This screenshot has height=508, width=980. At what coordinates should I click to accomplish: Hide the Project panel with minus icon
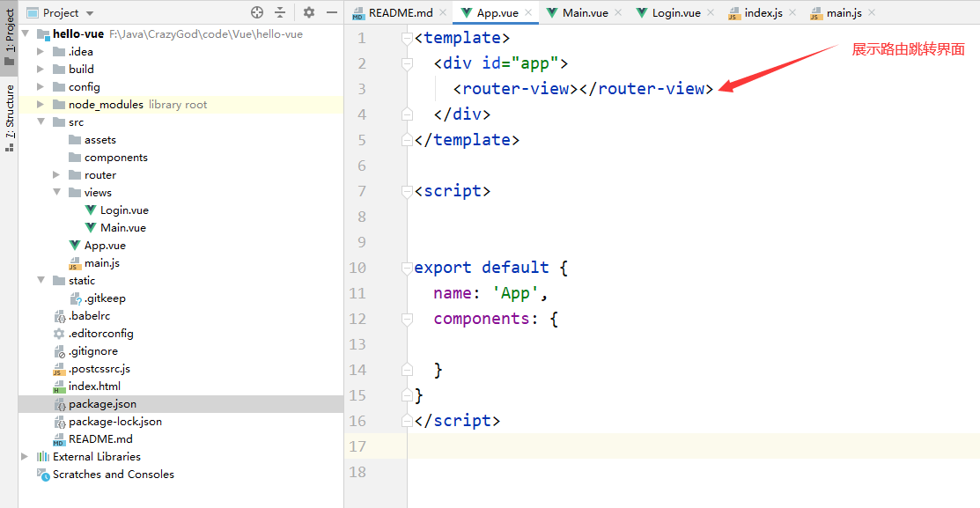point(332,12)
